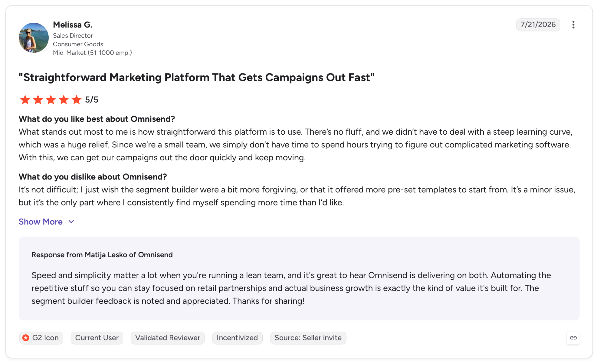The image size is (597, 364).
Task: Copy review link via chain icon
Action: pos(573,338)
